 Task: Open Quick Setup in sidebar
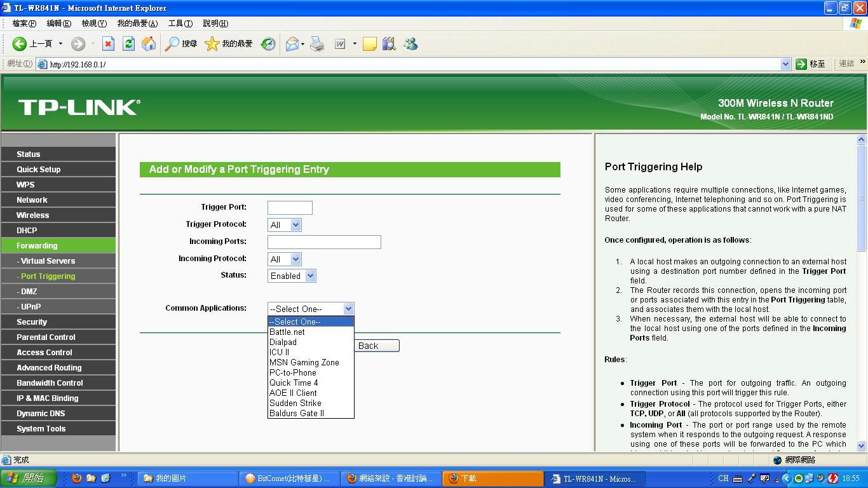(58, 169)
